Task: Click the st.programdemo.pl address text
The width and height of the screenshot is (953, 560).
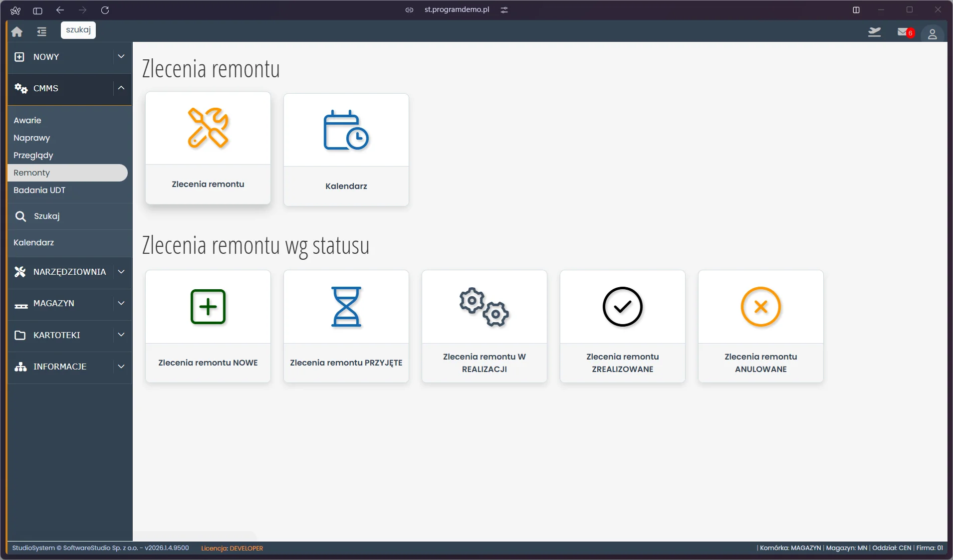Action: [457, 9]
